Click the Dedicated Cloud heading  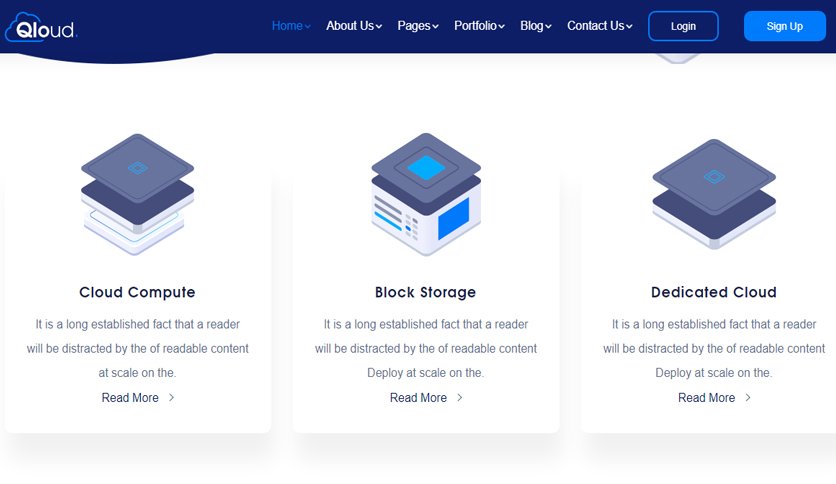tap(714, 292)
